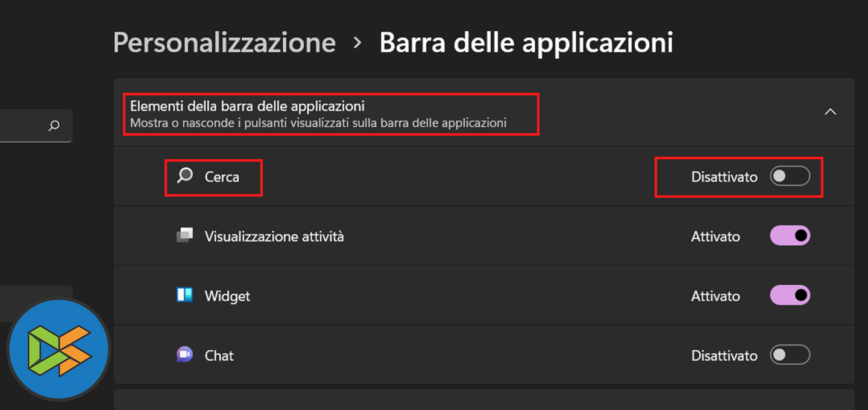Click the breadcrumb arrow separator
The width and height of the screenshot is (868, 410).
pyautogui.click(x=357, y=43)
